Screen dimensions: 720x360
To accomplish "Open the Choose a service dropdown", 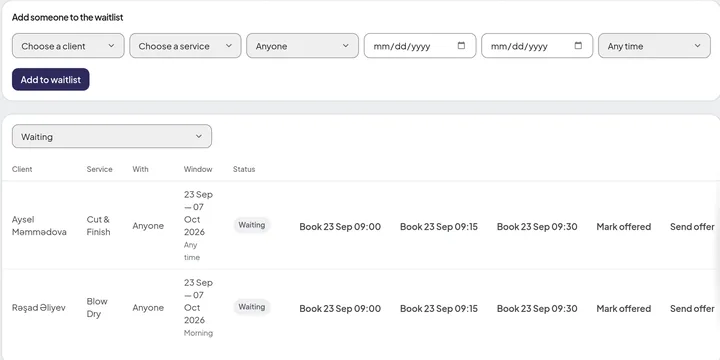I will pyautogui.click(x=185, y=46).
